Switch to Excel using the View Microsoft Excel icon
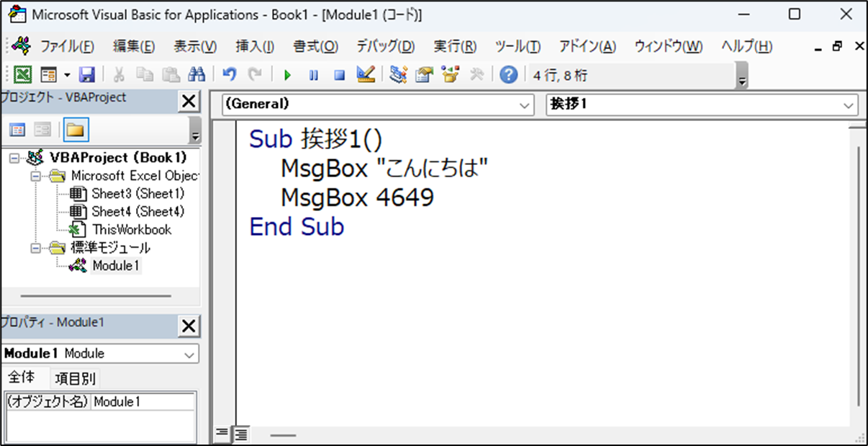The height and width of the screenshot is (446, 868). 23,75
